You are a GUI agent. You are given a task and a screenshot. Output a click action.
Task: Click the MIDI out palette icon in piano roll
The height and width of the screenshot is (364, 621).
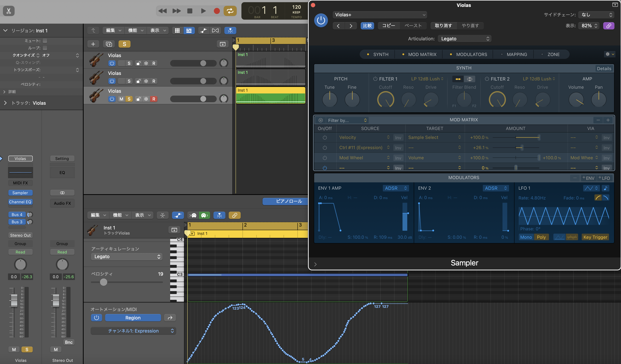coord(205,215)
